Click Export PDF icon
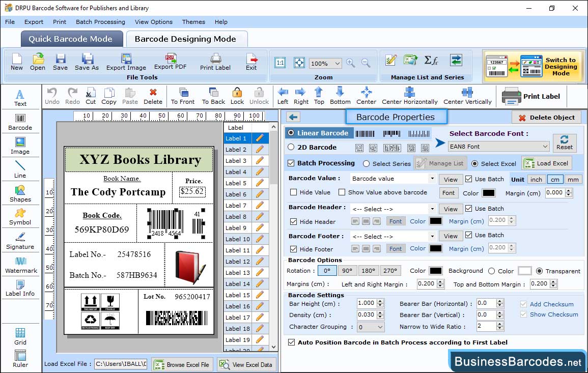This screenshot has height=373, width=588. pyautogui.click(x=170, y=62)
